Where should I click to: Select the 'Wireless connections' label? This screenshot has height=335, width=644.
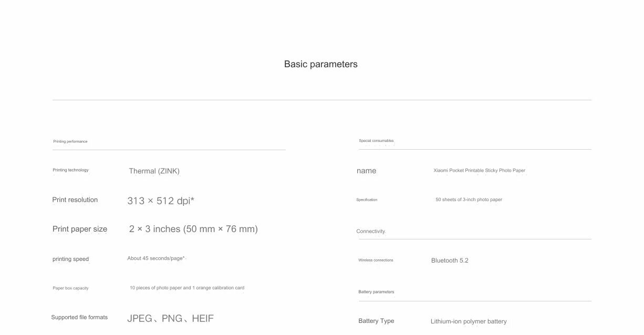376,260
